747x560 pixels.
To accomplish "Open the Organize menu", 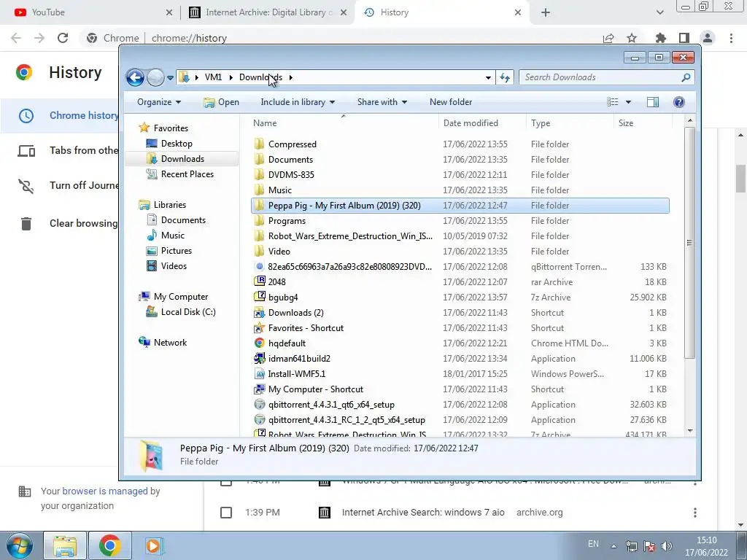I will 159,102.
